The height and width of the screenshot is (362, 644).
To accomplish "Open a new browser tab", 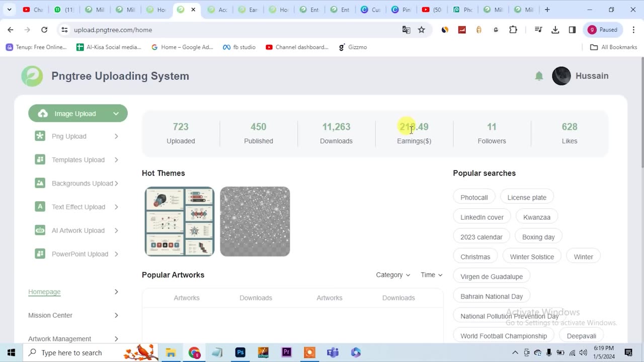I will pos(547,10).
